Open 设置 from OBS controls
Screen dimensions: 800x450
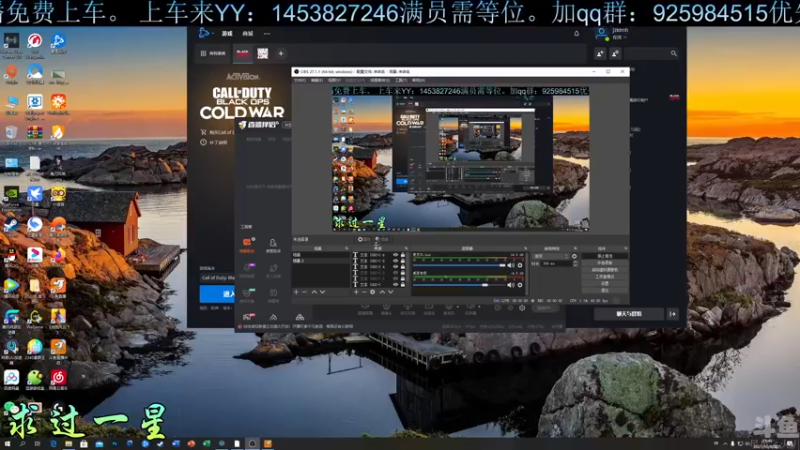click(605, 283)
